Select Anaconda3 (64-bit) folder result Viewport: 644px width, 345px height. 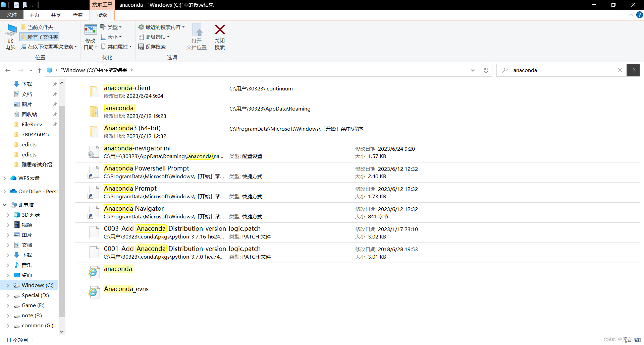tap(357, 132)
